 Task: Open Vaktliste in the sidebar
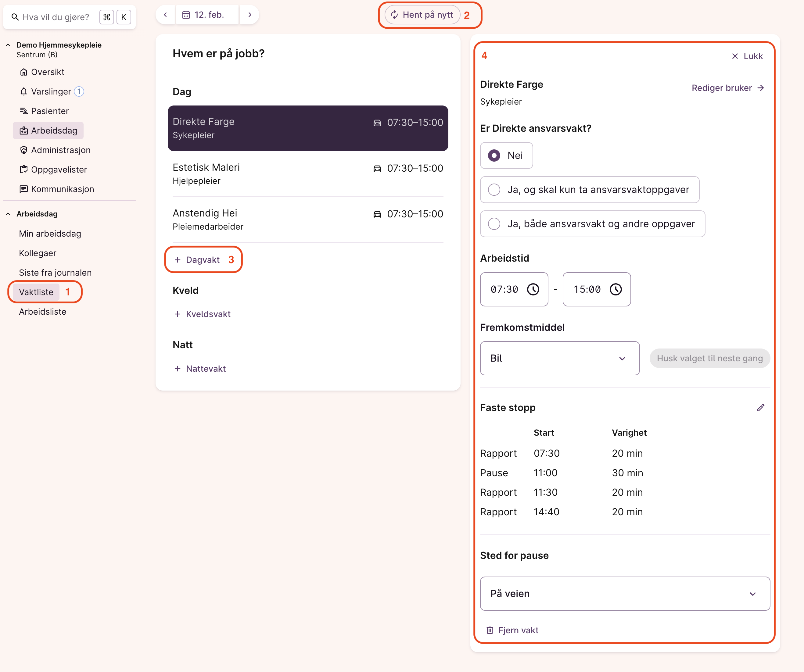(x=36, y=292)
